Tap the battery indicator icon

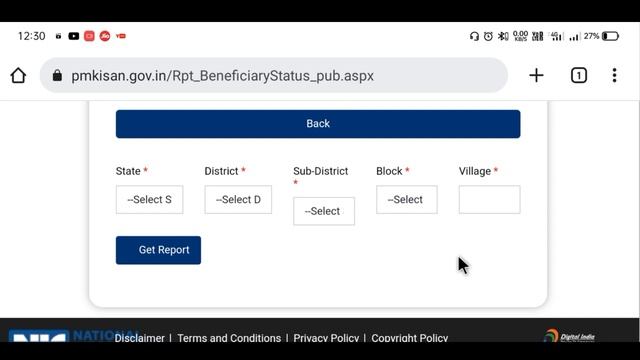coord(610,36)
